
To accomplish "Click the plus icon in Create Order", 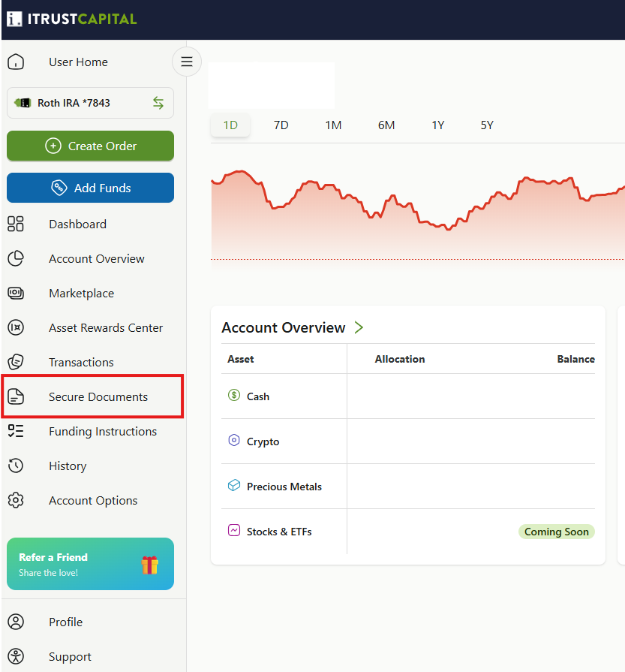I will tap(53, 146).
